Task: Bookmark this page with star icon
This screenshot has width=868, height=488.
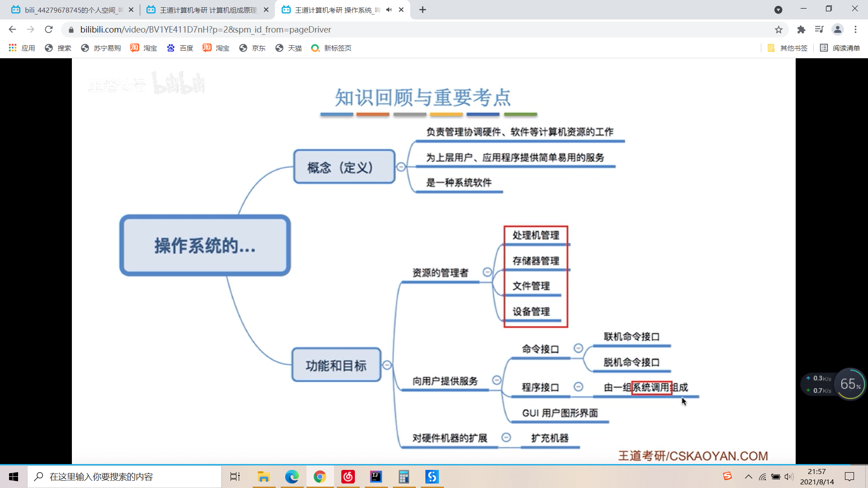Action: pyautogui.click(x=778, y=30)
